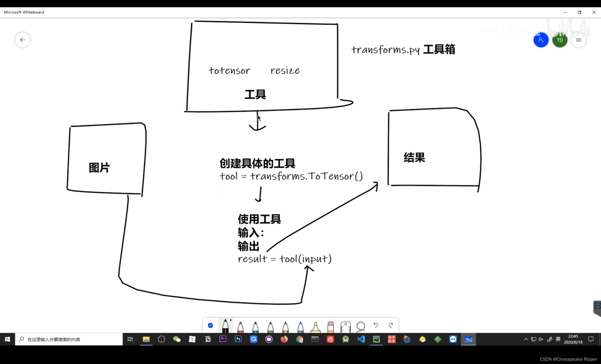Image resolution: width=601 pixels, height=364 pixels.
Task: Select the black pen tool
Action: coord(225,326)
